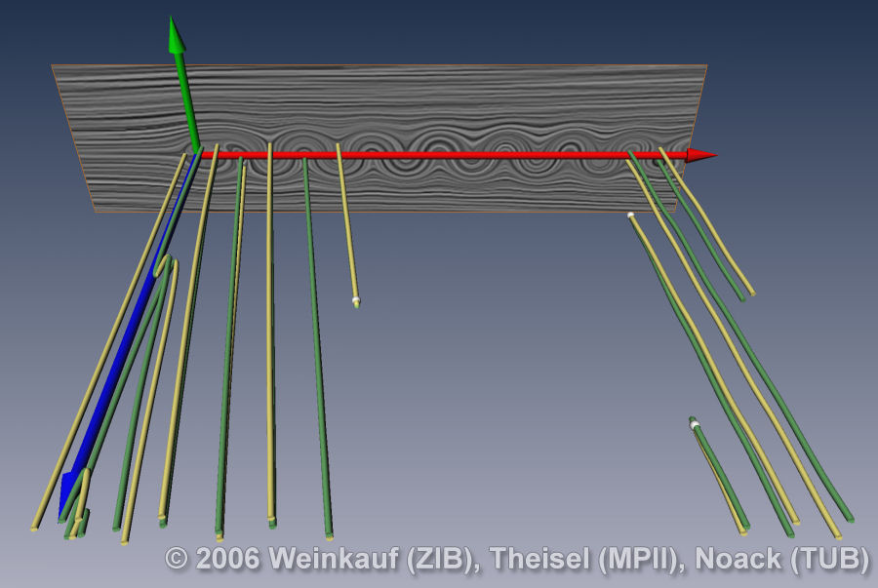Select the short yellow line in the center
This screenshot has width=878, height=588.
(346, 224)
